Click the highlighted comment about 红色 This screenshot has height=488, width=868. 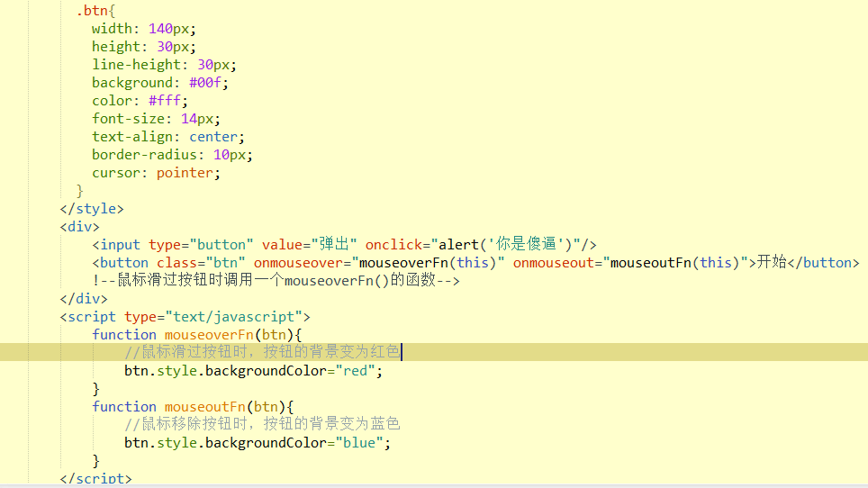pyautogui.click(x=262, y=352)
